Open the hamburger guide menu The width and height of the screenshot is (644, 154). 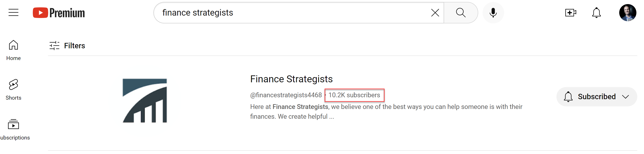coord(13,13)
